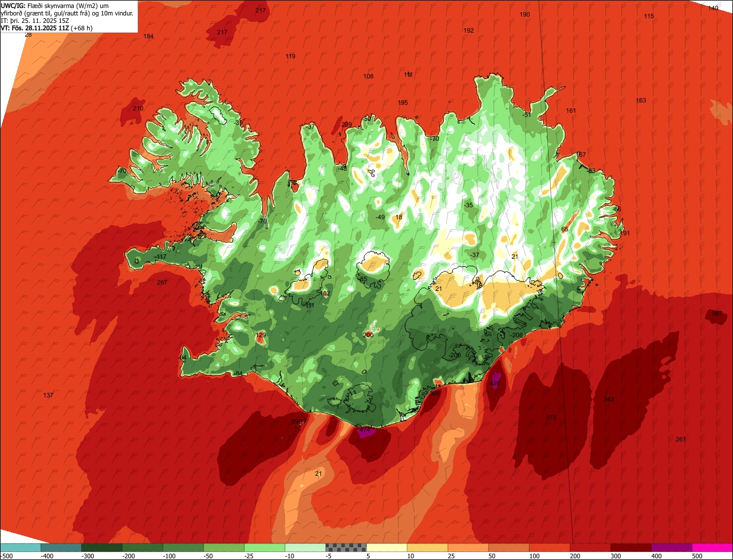Click the '192' value north of Iceland

tap(468, 30)
